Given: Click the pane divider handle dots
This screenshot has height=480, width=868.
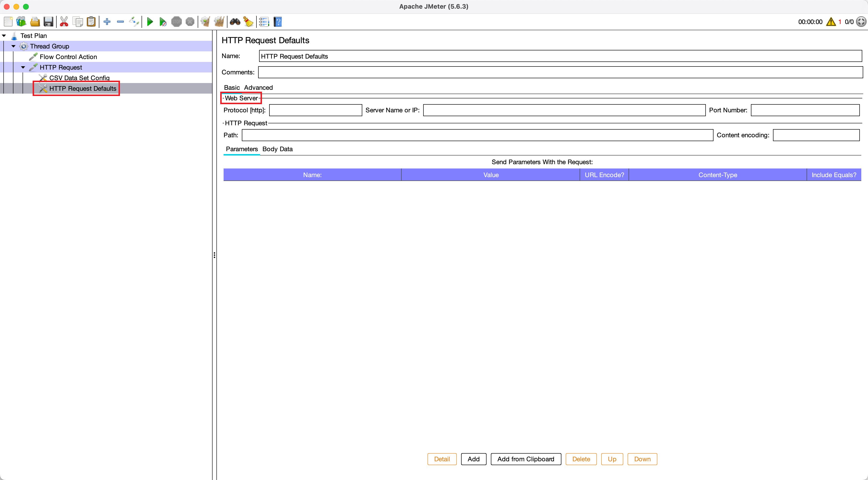Looking at the screenshot, I should click(x=214, y=255).
